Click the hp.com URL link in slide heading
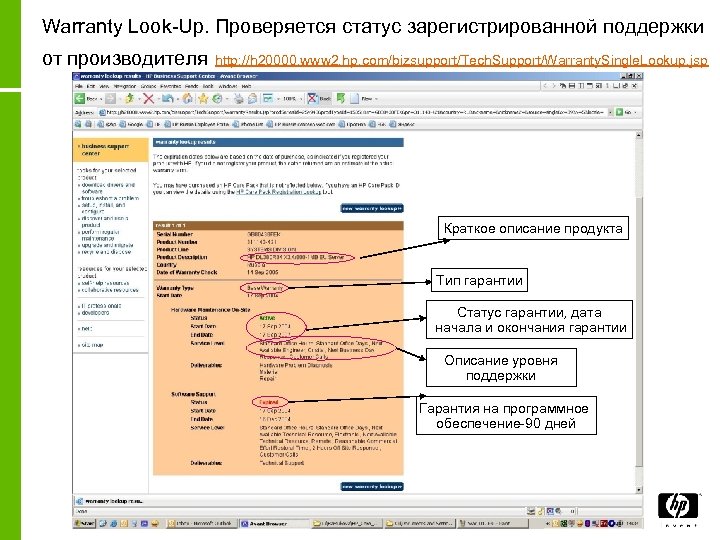Viewport: 720px width, 540px height. 461,60
